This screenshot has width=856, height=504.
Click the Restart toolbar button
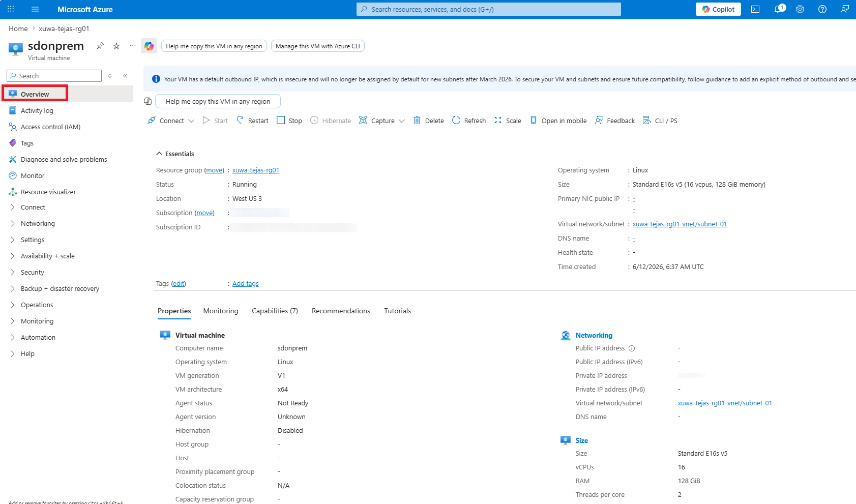pyautogui.click(x=252, y=121)
